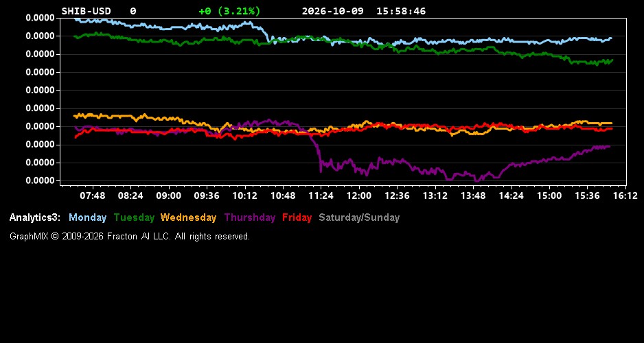Click the 10:12 time axis label
The image size is (644, 343).
coord(245,196)
